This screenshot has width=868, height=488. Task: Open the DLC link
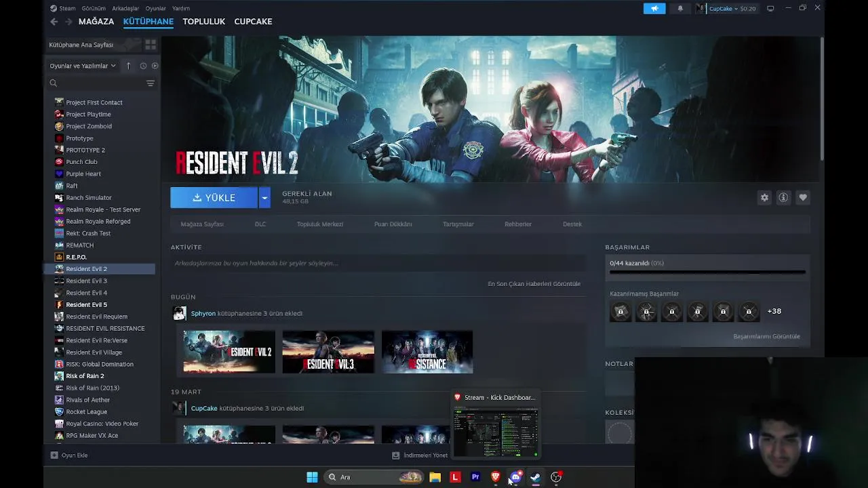(x=260, y=224)
